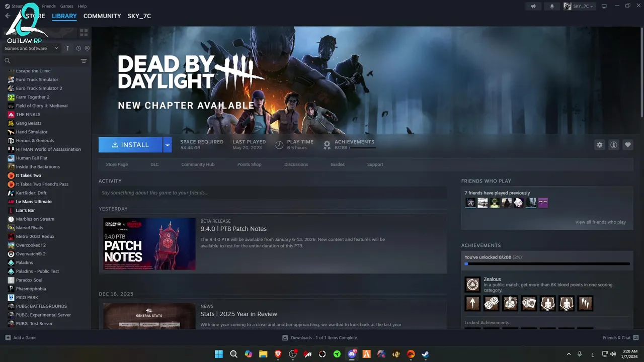Add game to favorites heart icon
The image size is (644, 362).
628,145
